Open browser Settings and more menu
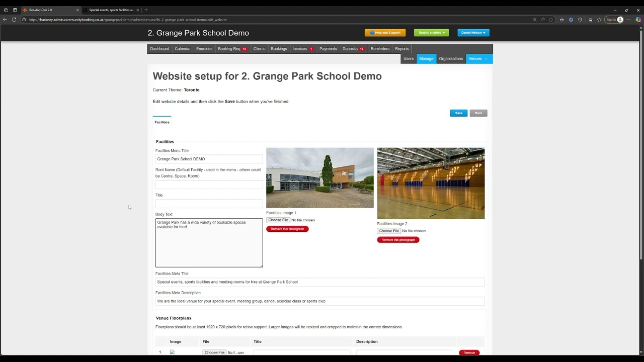Screen dimensions: 644x362 point(628,20)
